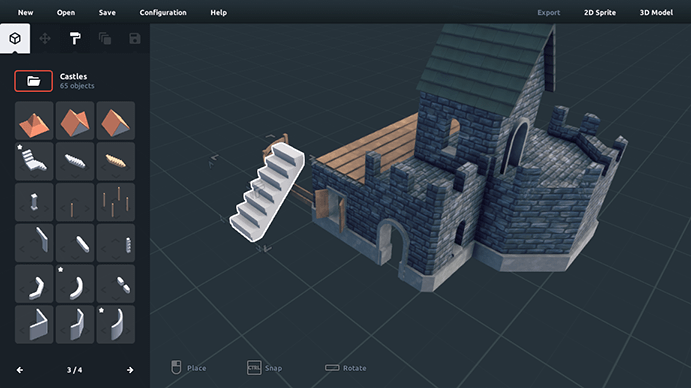Open the Castles collection folder
The width and height of the screenshot is (691, 388).
pos(33,81)
